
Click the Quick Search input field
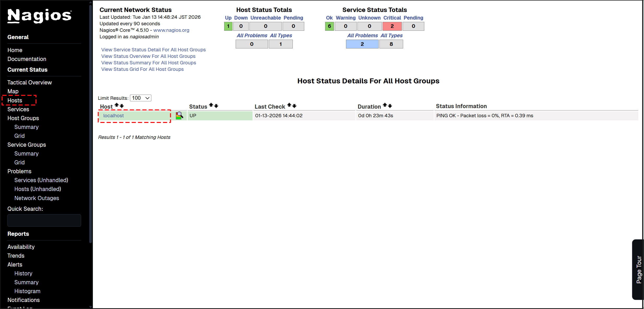44,220
